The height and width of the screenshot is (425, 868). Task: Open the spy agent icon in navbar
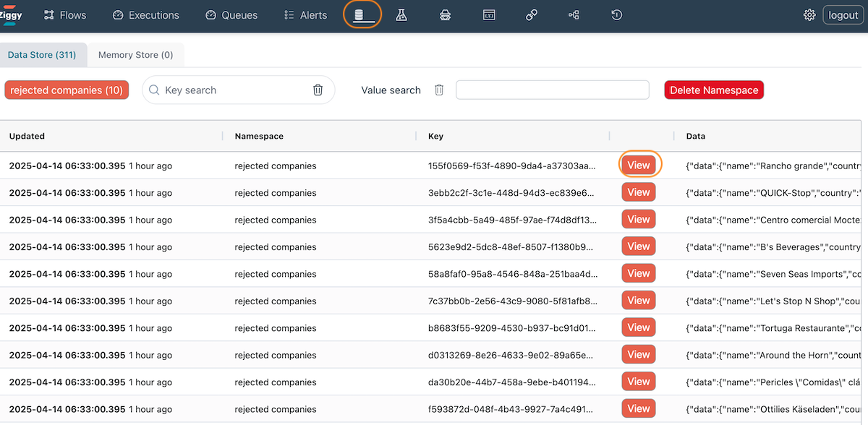click(445, 15)
